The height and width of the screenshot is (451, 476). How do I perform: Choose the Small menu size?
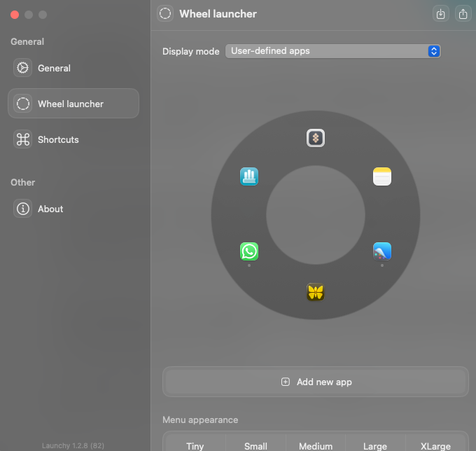255,446
